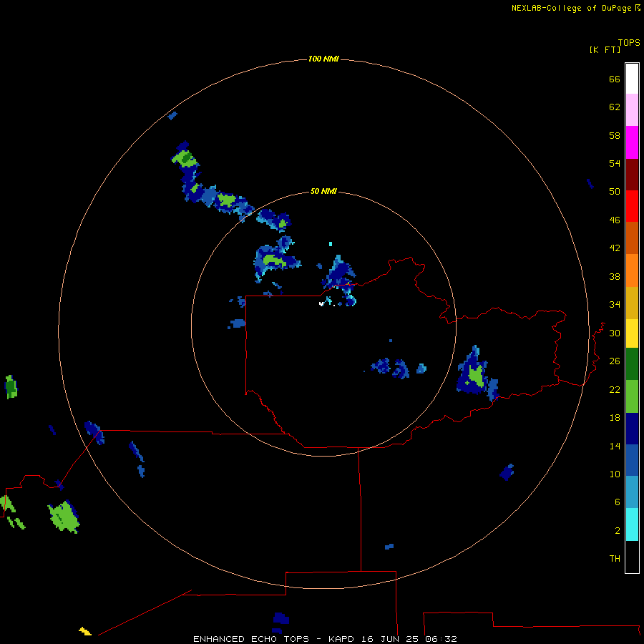This screenshot has height=644, width=644.
Task: Click the legend value '50'
Action: tap(615, 191)
